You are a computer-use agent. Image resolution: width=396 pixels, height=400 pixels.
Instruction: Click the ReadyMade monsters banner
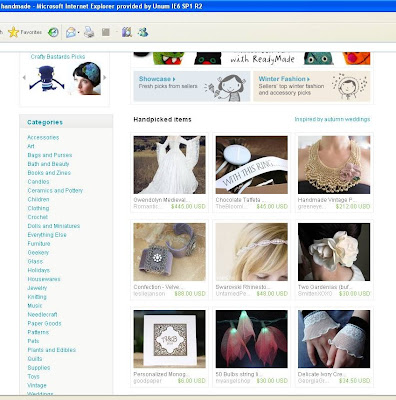(x=252, y=58)
